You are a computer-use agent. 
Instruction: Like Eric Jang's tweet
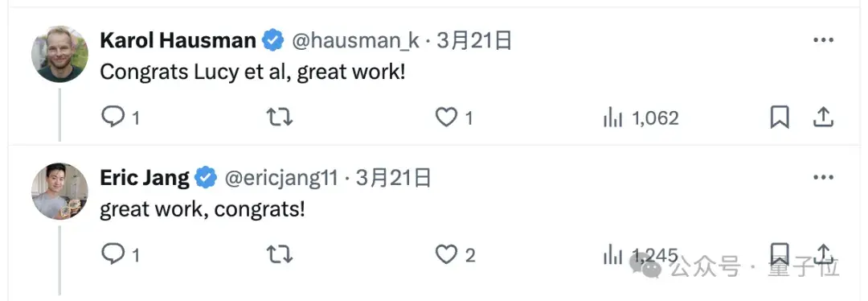point(445,255)
